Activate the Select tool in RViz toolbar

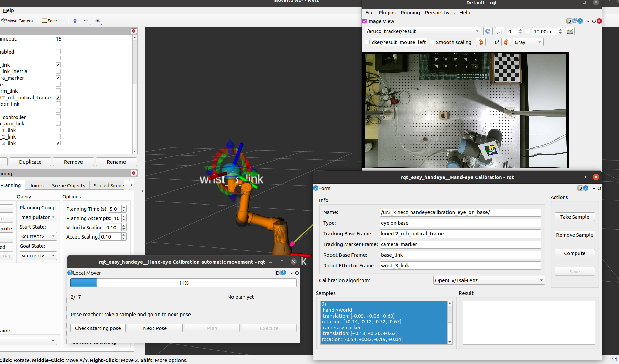[x=50, y=21]
